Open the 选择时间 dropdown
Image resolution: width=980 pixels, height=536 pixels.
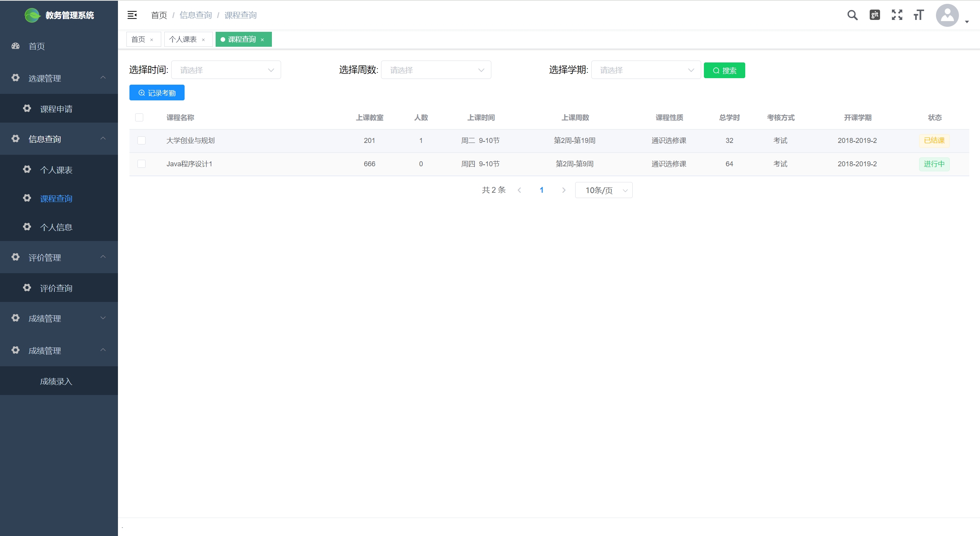[x=226, y=70]
